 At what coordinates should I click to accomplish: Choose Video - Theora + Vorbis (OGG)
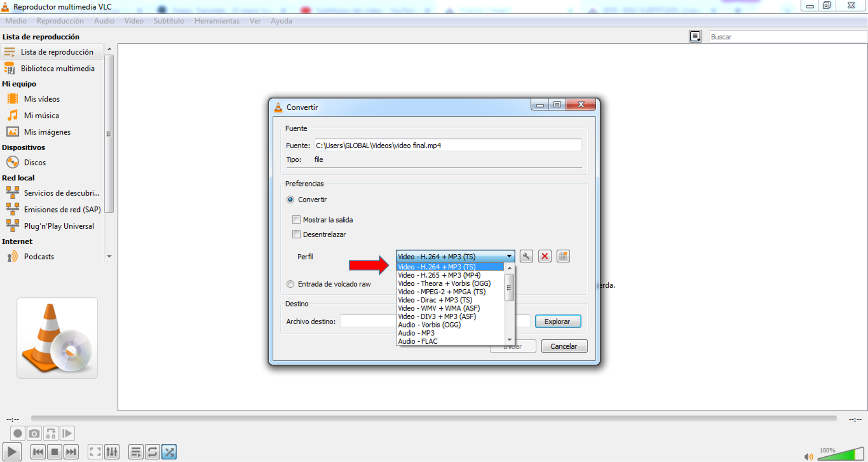(x=450, y=284)
